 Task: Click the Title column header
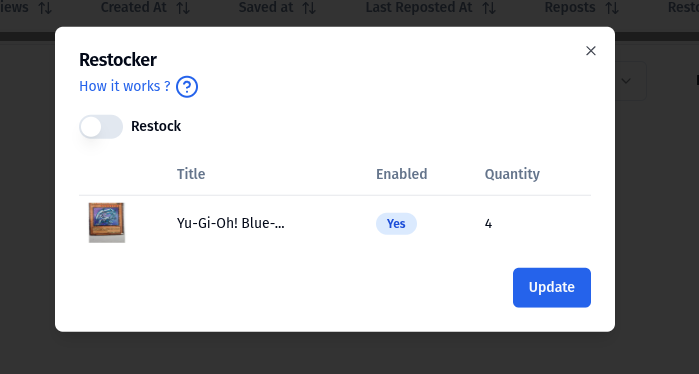tap(191, 174)
